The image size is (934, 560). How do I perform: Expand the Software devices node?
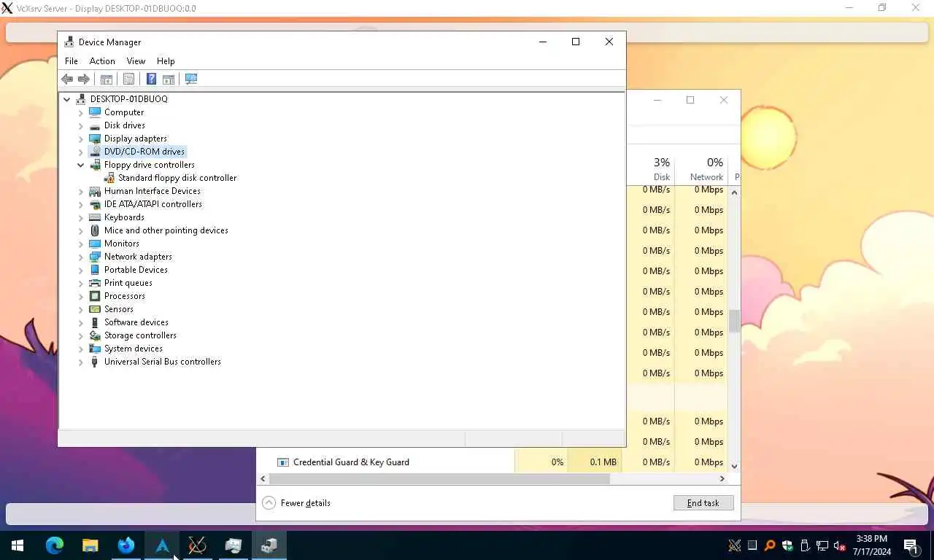click(81, 322)
